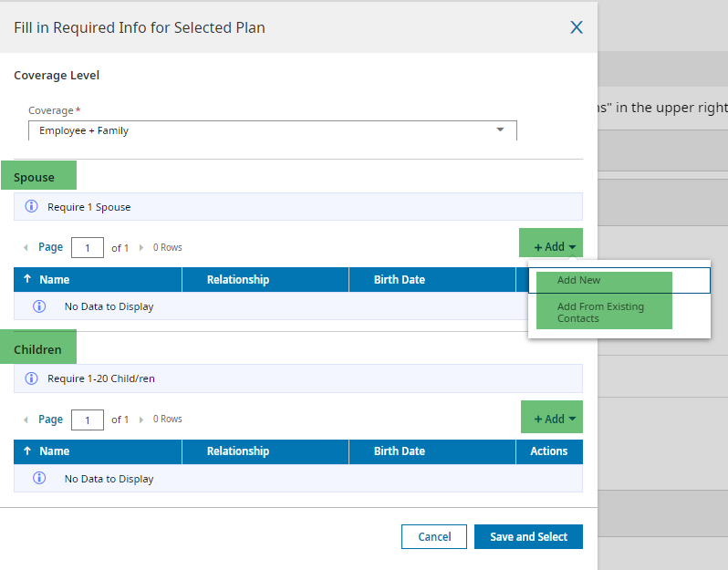Select Add New menu option

tap(579, 281)
